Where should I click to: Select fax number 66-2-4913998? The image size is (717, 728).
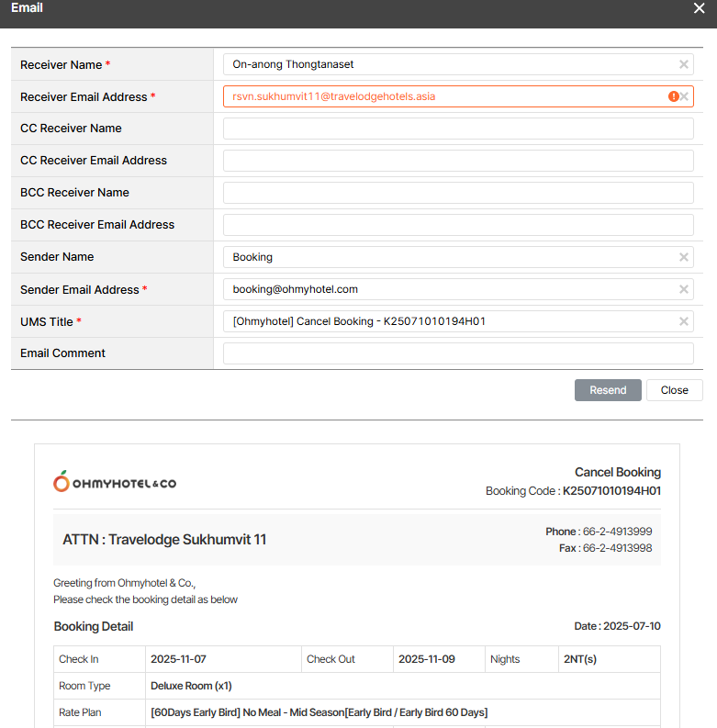coord(617,548)
